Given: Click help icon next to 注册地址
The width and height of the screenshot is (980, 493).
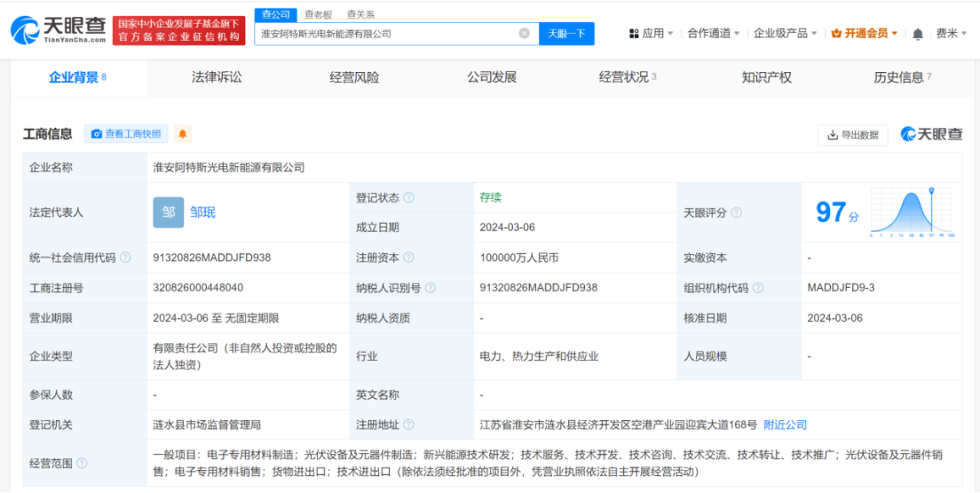Looking at the screenshot, I should point(408,425).
